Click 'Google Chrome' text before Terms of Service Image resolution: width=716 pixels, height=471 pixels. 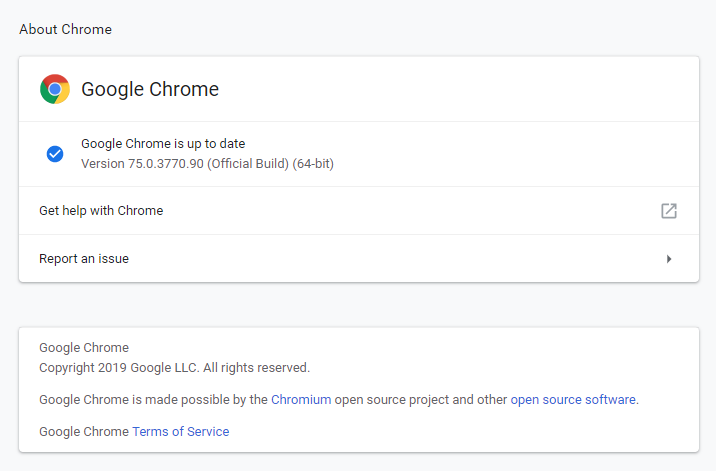(x=84, y=432)
